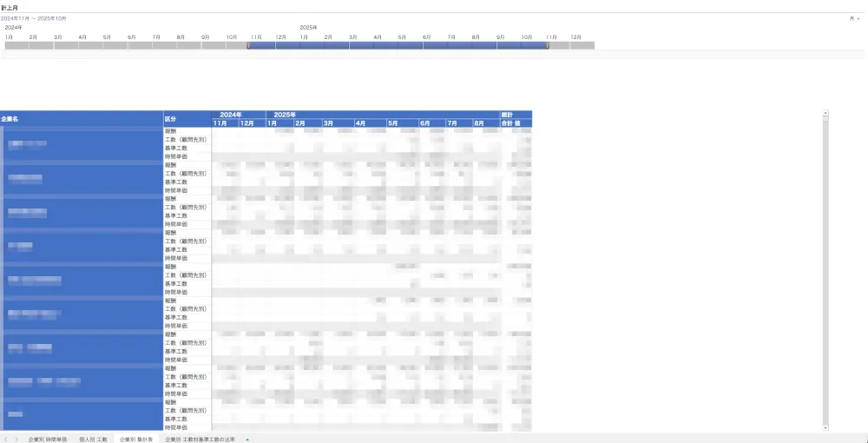Select 2024年 1月 segment in the timeline

click(16, 45)
